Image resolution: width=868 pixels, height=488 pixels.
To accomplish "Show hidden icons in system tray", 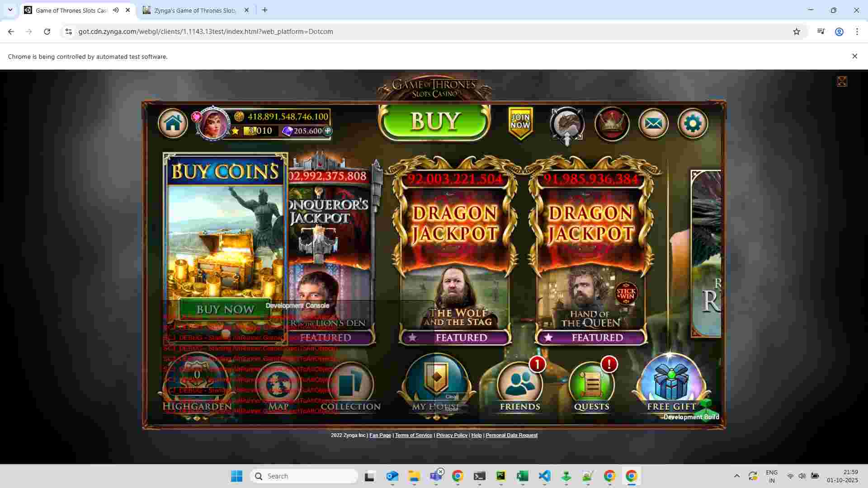I will coord(736,476).
